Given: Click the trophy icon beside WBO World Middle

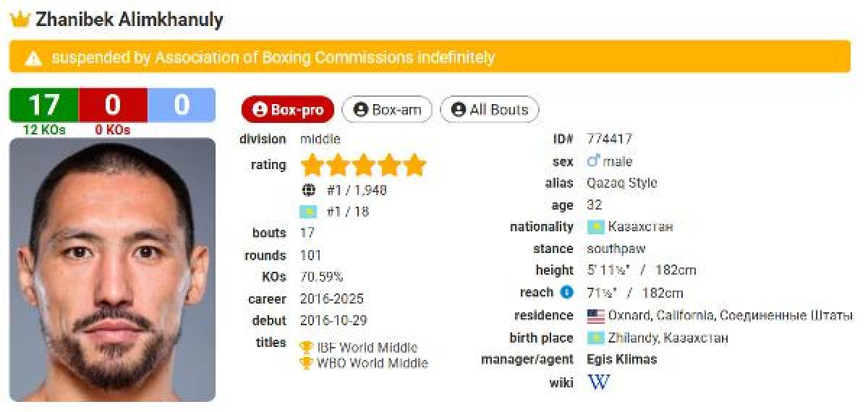Looking at the screenshot, I should click(x=307, y=362).
